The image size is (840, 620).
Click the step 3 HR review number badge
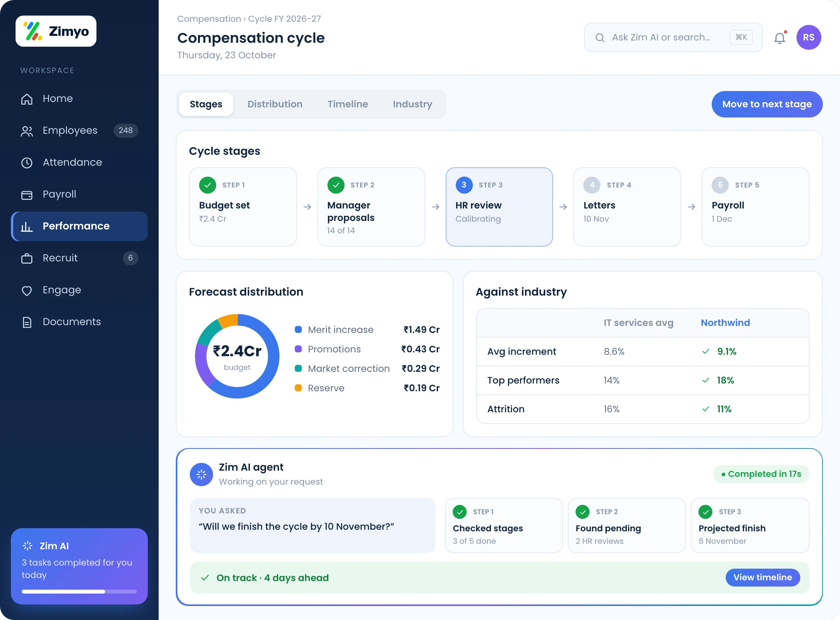(464, 185)
